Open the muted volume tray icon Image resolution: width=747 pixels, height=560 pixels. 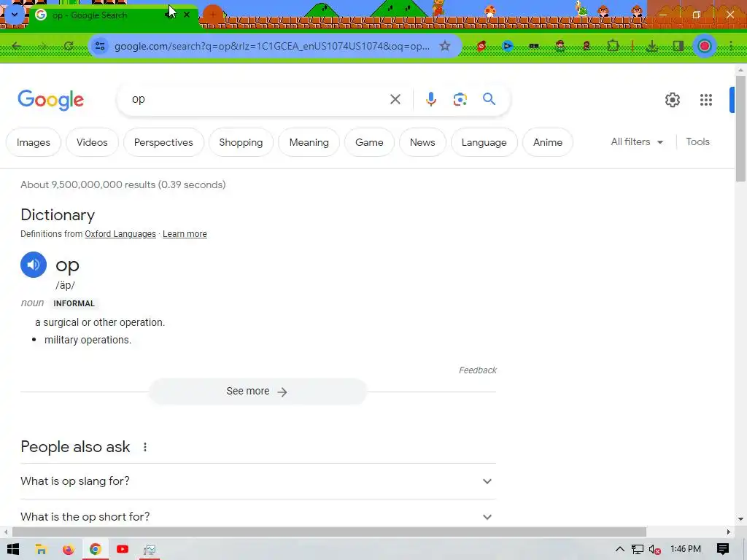[654, 549]
